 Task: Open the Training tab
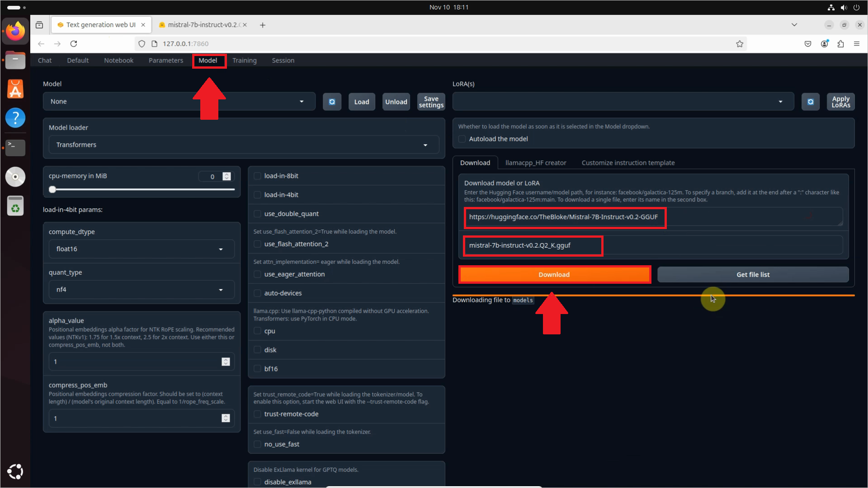[x=245, y=61]
